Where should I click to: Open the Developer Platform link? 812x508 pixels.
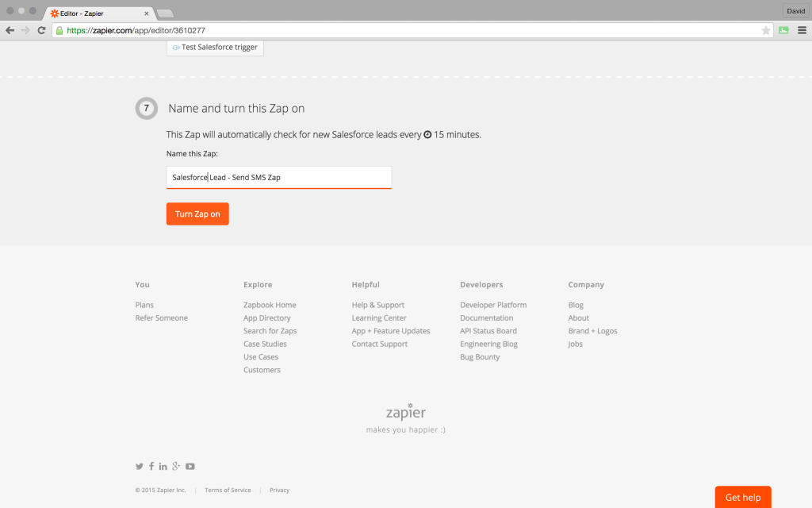tap(493, 305)
